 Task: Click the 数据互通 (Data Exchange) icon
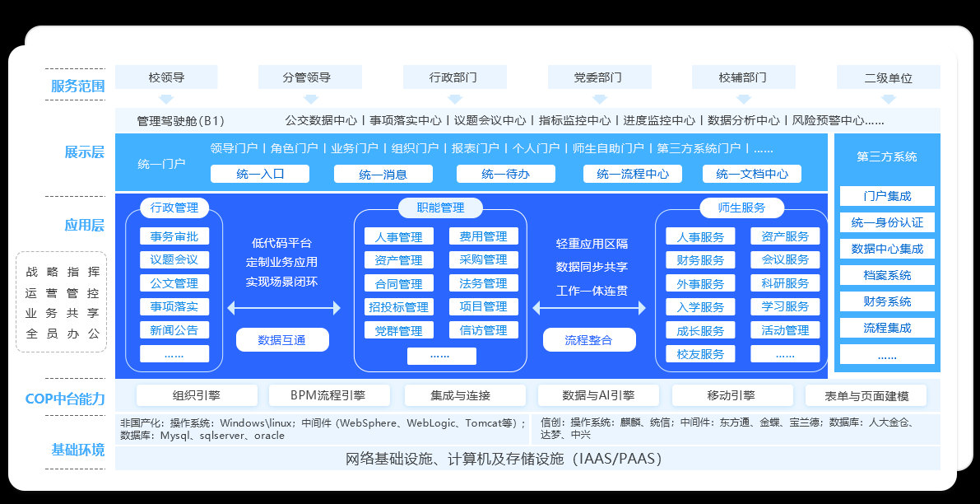(282, 339)
